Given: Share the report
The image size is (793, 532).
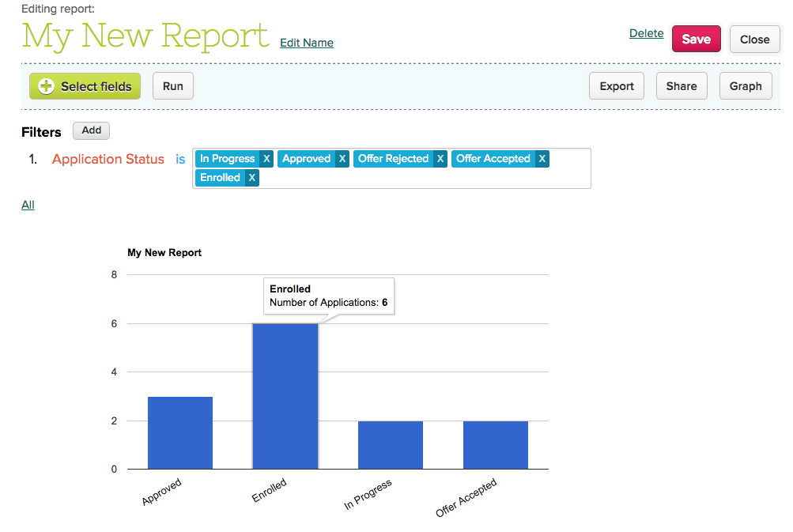Looking at the screenshot, I should click(x=681, y=86).
